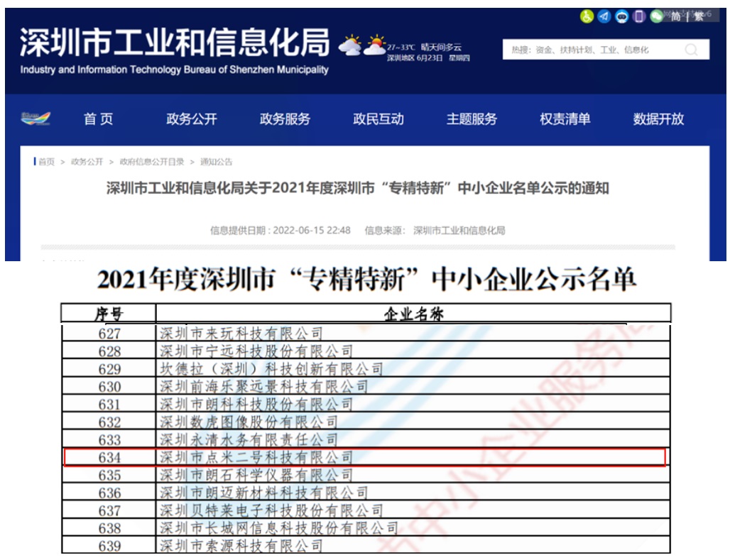This screenshot has height=560, width=730.
Task: Open the 权责清单 navigation menu
Action: [565, 119]
